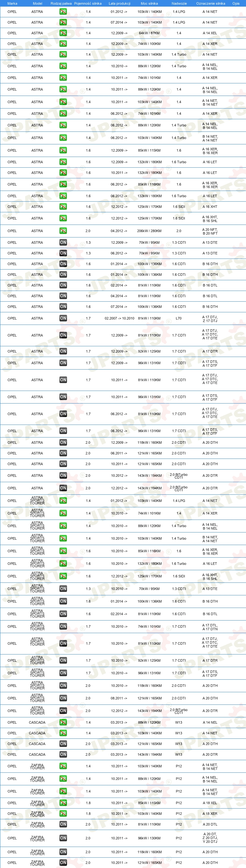Screen dimensions: 246x868
Task: Click the L70 body cell
Action: (x=179, y=318)
